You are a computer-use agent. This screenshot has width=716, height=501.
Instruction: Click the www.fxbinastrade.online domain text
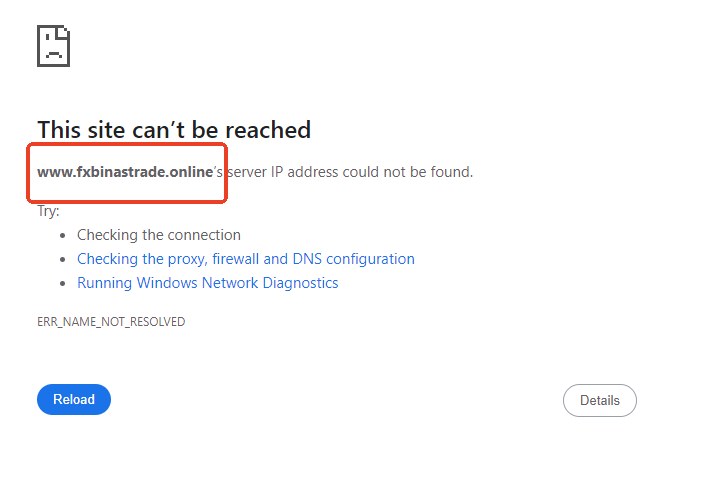tap(125, 172)
